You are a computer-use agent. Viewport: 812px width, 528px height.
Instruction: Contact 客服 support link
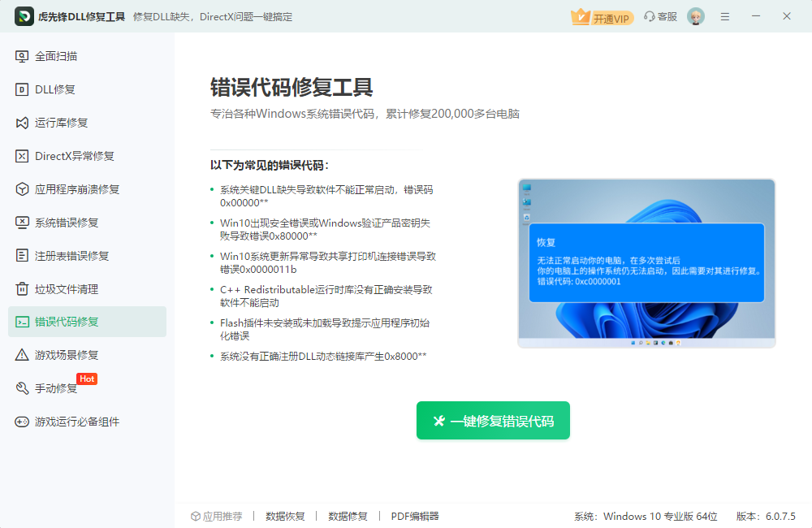[661, 16]
